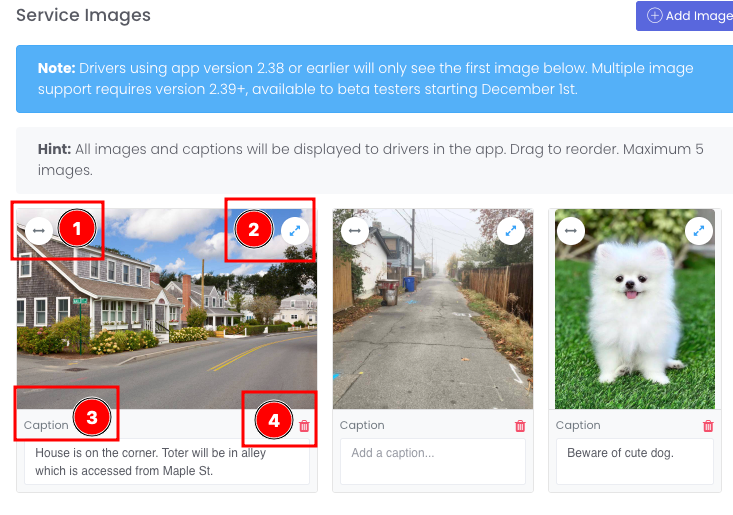Edit the 'House is on the corner' caption

167,461
